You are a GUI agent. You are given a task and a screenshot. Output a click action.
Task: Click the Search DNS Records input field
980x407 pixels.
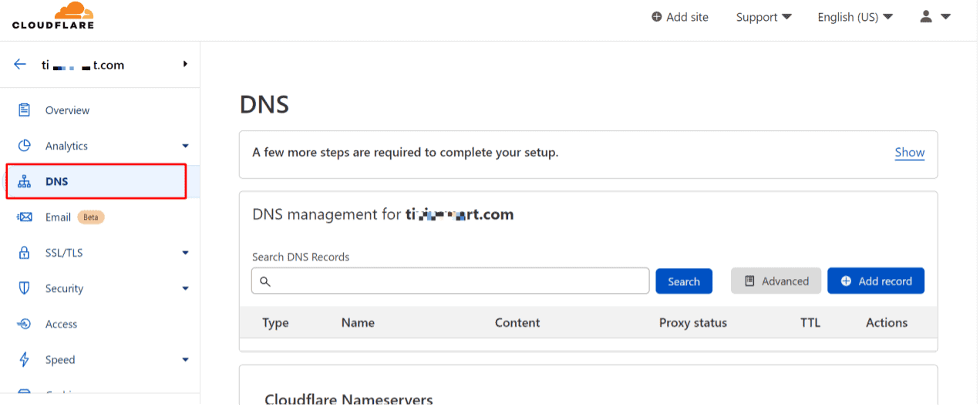click(x=455, y=281)
